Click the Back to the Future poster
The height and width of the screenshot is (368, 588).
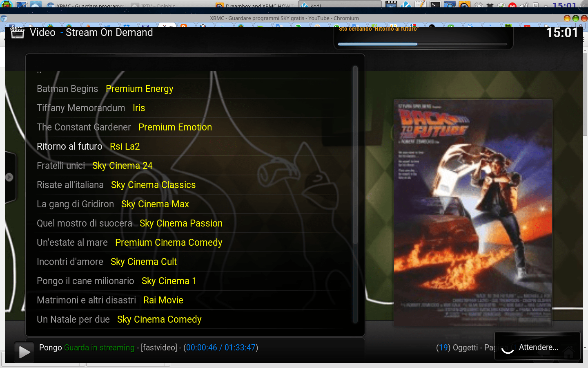(x=473, y=213)
